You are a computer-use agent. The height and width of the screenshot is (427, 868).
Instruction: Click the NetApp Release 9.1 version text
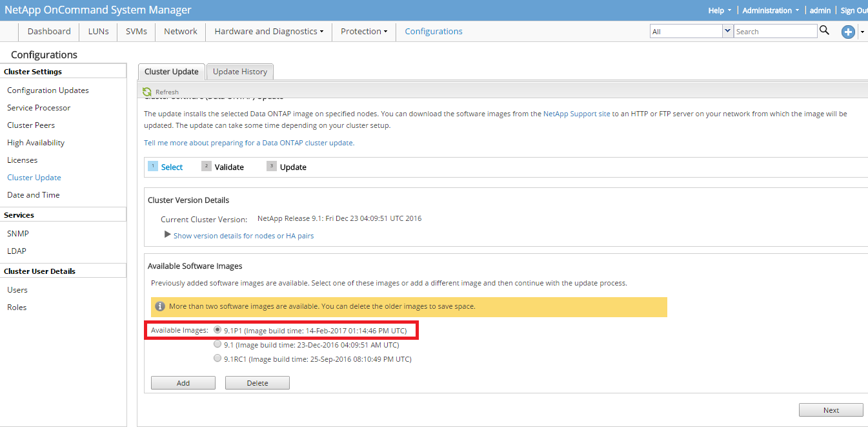tap(339, 218)
